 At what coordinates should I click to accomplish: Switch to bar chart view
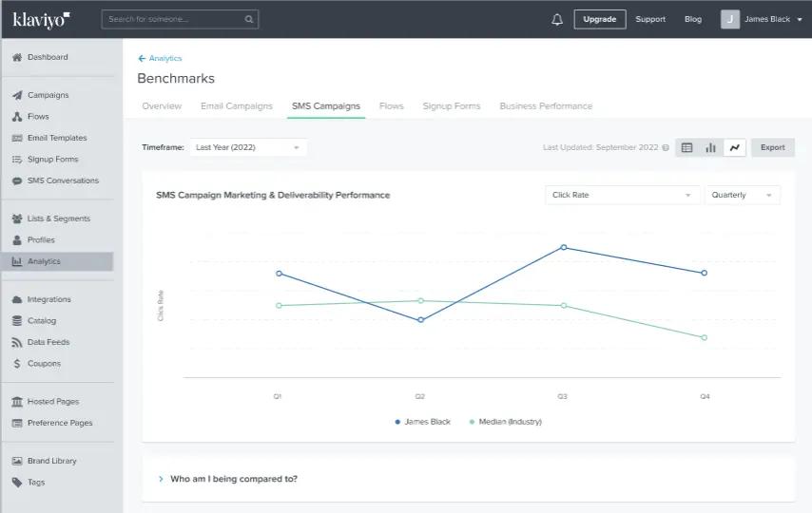[710, 147]
